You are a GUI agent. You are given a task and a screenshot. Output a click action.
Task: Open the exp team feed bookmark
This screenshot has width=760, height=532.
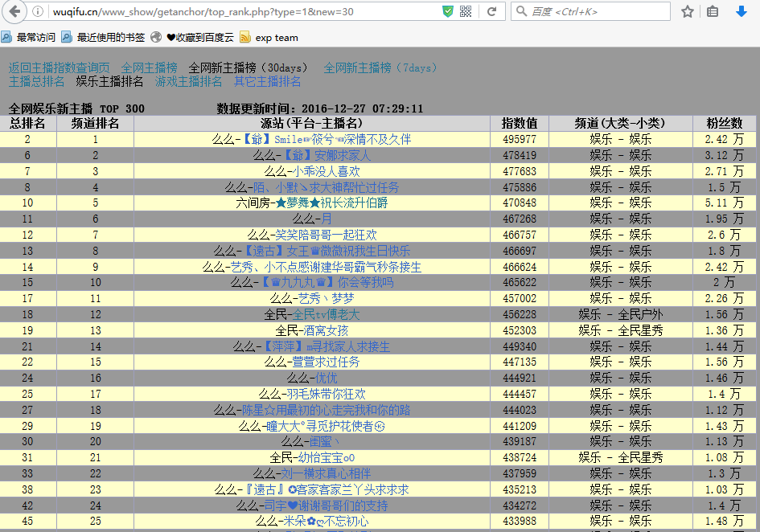click(269, 37)
